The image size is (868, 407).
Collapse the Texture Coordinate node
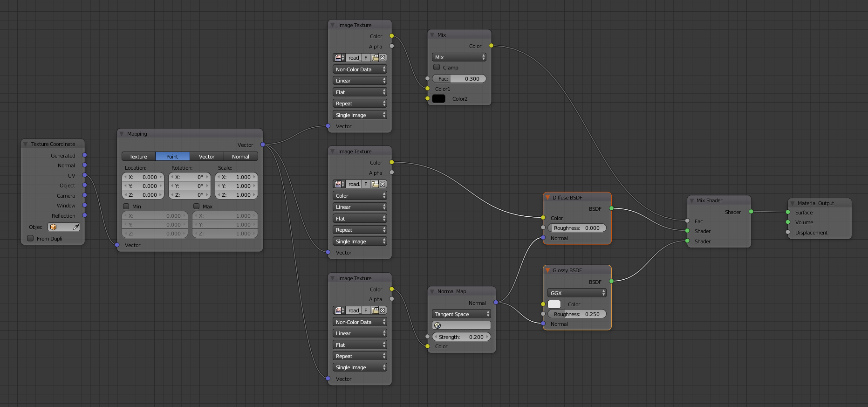(26, 144)
